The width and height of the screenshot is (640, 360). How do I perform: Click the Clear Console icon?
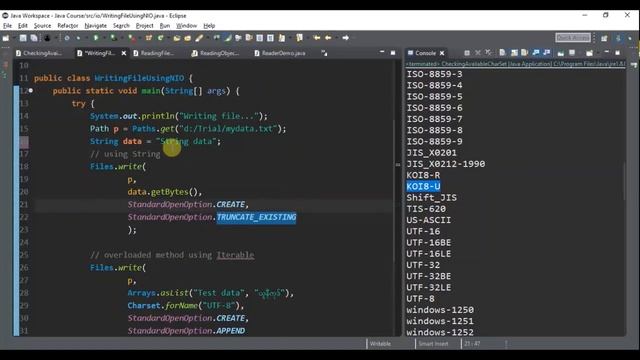click(x=502, y=53)
